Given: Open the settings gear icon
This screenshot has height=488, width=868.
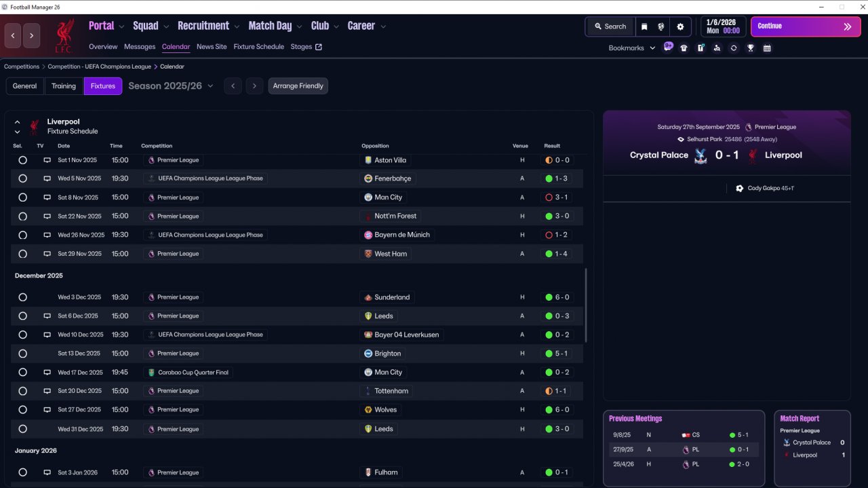Looking at the screenshot, I should [x=680, y=26].
